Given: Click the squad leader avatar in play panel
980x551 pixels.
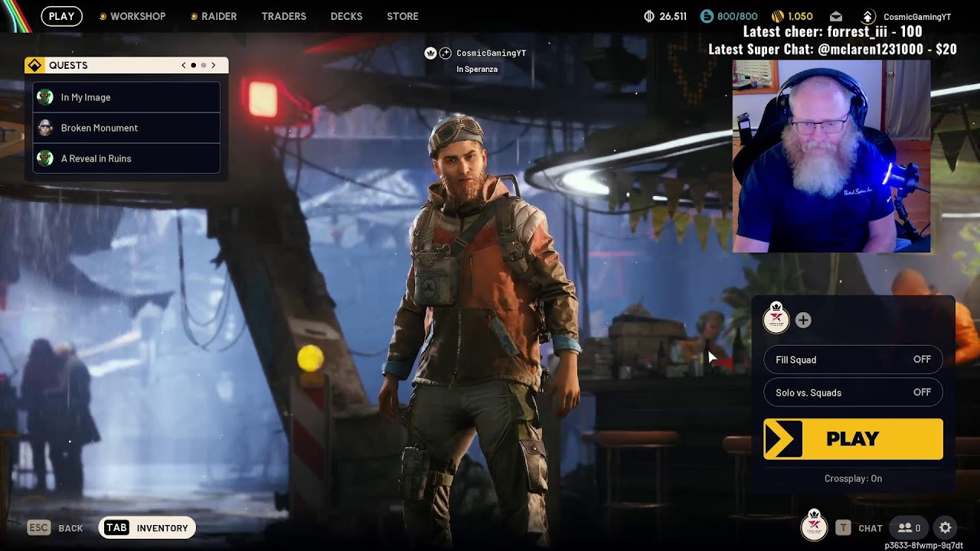Looking at the screenshot, I should tap(776, 319).
